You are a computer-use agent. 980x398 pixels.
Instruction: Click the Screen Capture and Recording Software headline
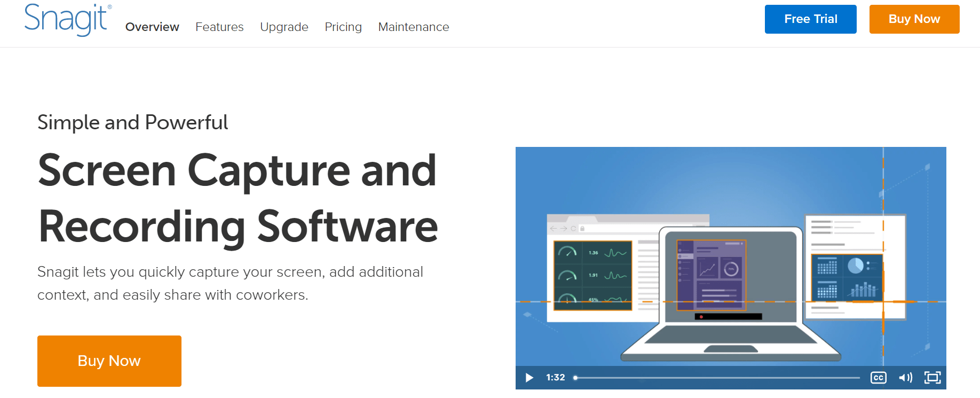pyautogui.click(x=238, y=198)
